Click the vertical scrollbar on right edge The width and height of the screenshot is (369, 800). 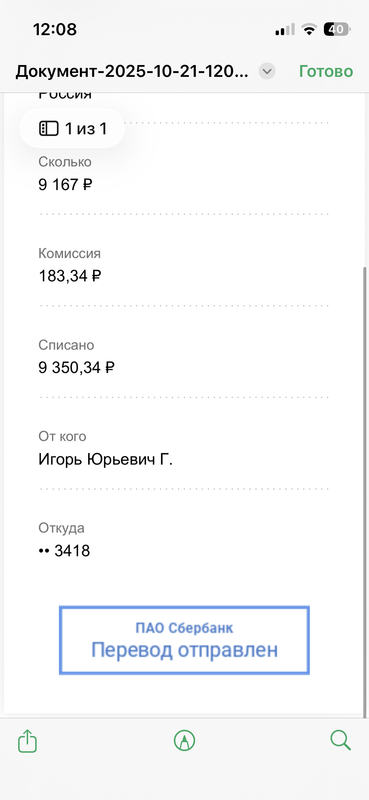[365, 490]
